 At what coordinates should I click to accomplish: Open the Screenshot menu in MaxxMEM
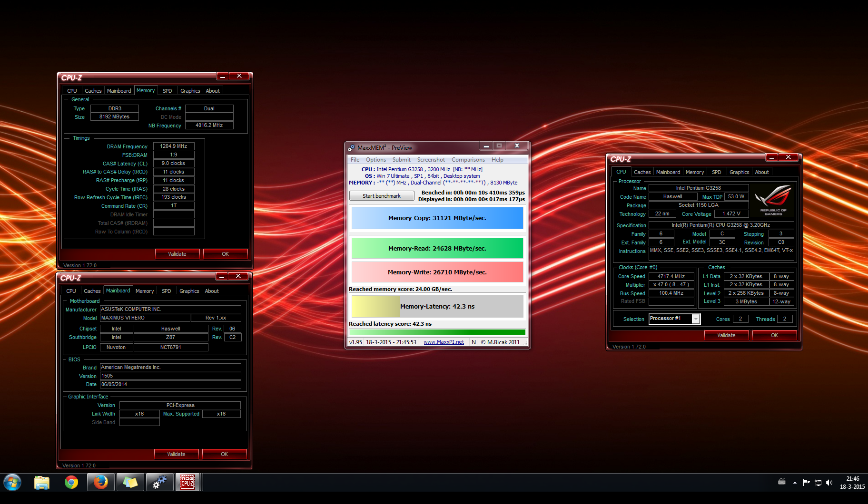click(431, 160)
